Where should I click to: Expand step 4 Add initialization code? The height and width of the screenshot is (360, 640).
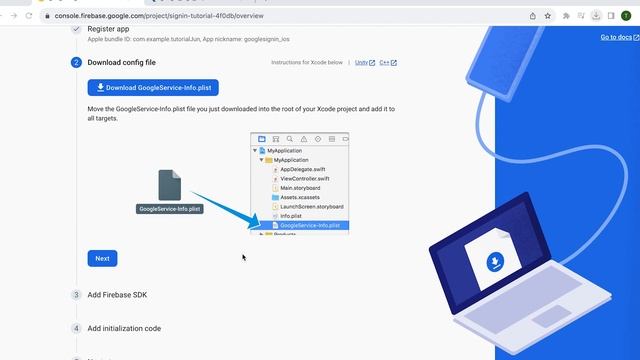point(124,328)
